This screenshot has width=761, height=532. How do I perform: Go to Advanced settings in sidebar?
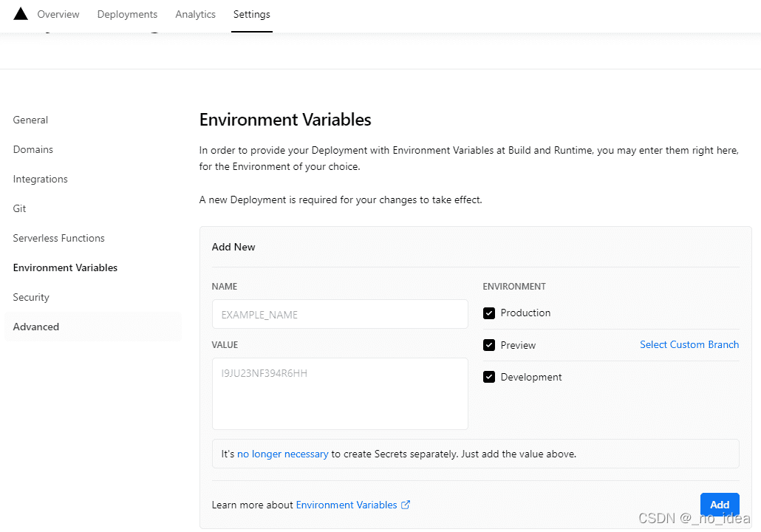pos(36,327)
